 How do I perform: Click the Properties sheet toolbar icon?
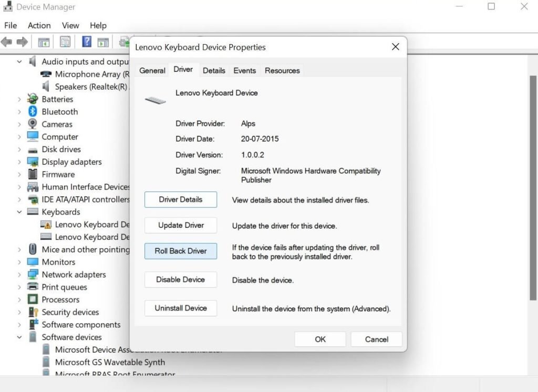(65, 42)
